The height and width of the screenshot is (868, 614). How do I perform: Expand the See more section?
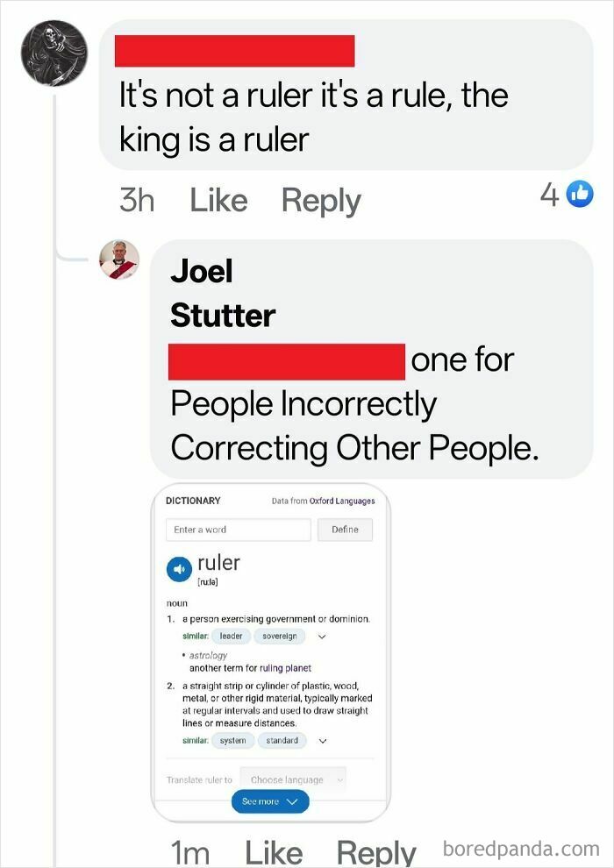270,800
